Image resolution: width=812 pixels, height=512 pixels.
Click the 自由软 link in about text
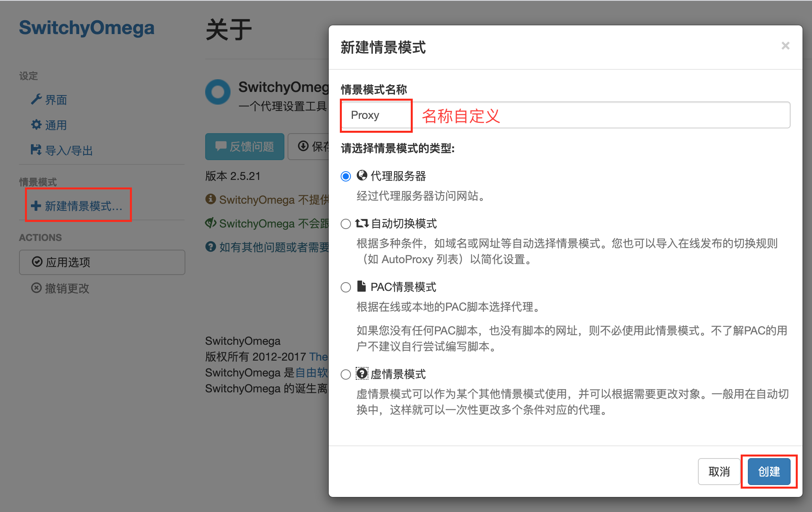click(312, 373)
